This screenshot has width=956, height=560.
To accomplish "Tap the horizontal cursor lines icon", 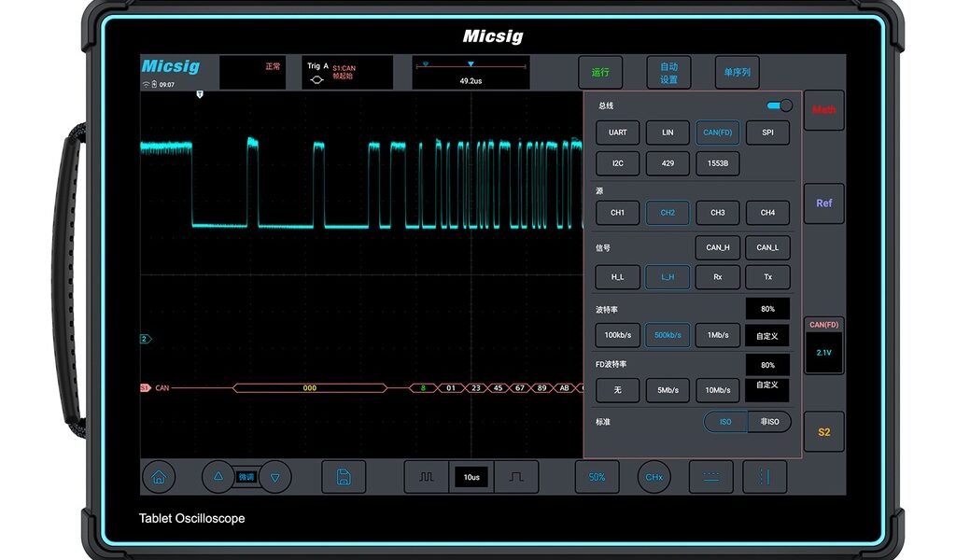I will pos(710,477).
